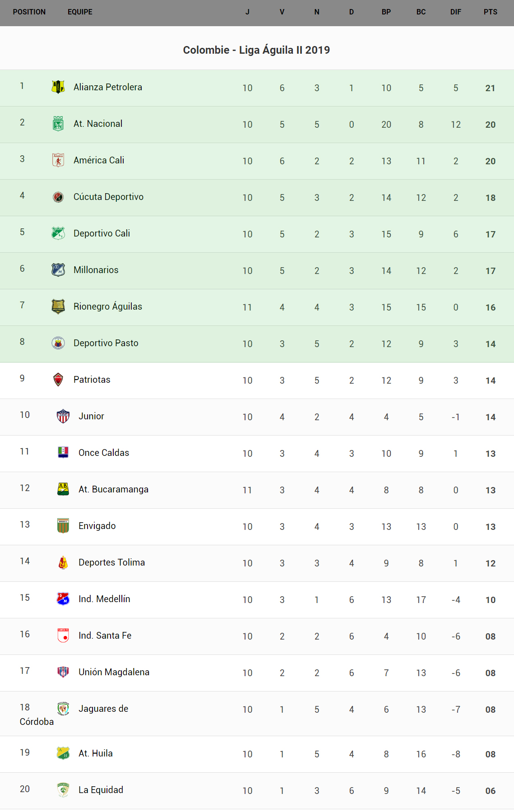This screenshot has width=514, height=812.
Task: Select the América Cali crest icon
Action: [58, 160]
